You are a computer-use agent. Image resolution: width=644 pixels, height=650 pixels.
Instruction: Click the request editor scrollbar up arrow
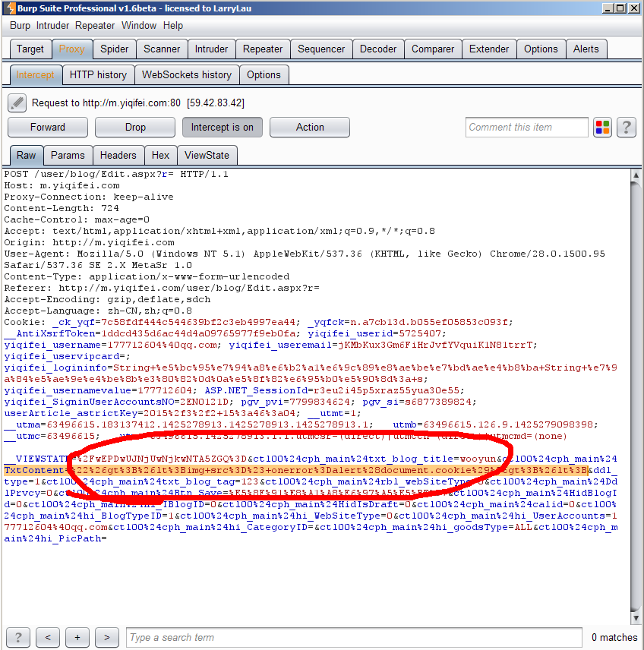(x=636, y=175)
